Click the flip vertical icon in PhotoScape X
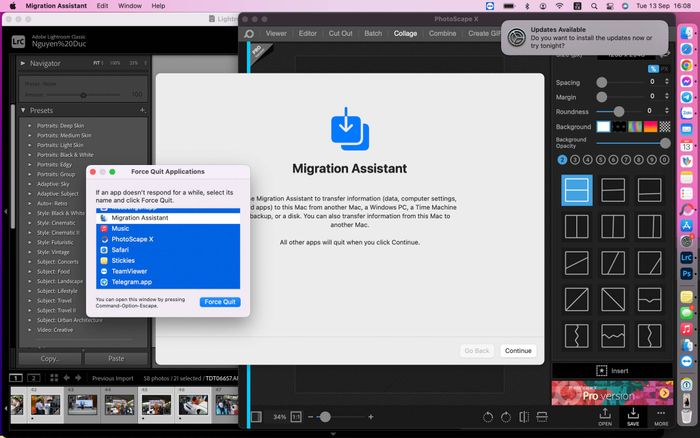Viewport: 700px width, 438px height. (542, 417)
